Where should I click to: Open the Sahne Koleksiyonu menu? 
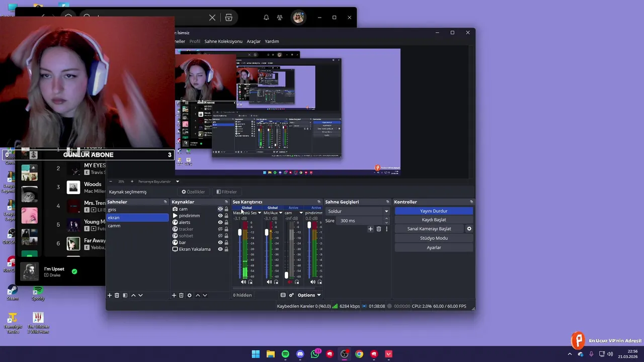point(223,41)
